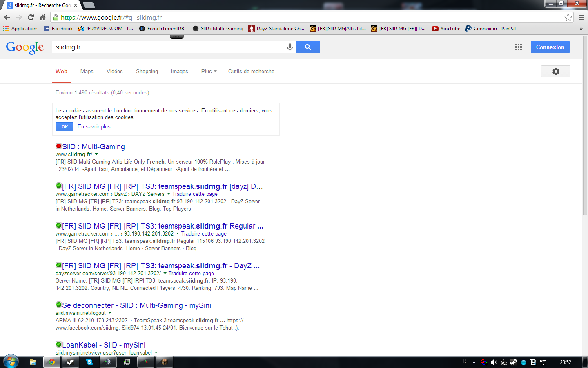Open dropdown arrow beside view-user?user=loankabel URL
588x368 pixels.
coord(156,353)
